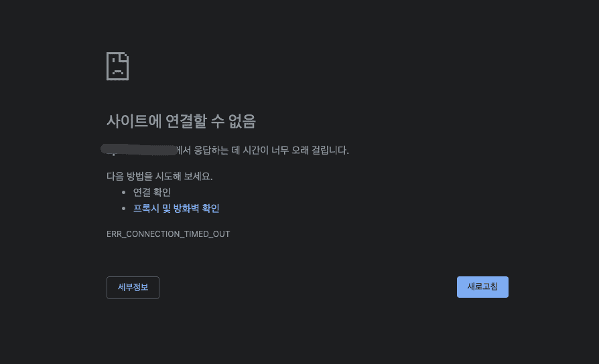
Task: Click the frowning face on page icon
Action: 117,68
